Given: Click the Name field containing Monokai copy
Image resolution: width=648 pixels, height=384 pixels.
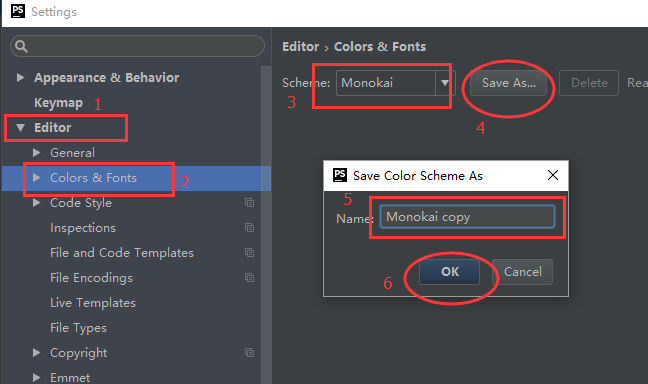Looking at the screenshot, I should (x=467, y=217).
